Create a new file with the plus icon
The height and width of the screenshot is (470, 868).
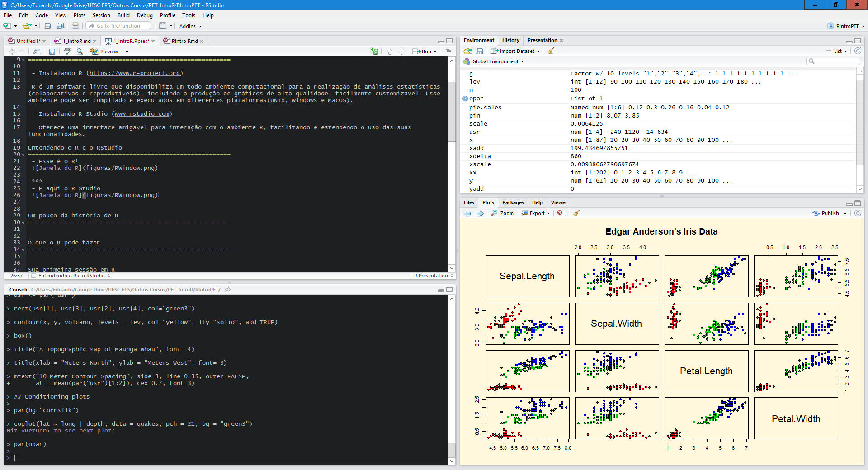pyautogui.click(x=7, y=26)
